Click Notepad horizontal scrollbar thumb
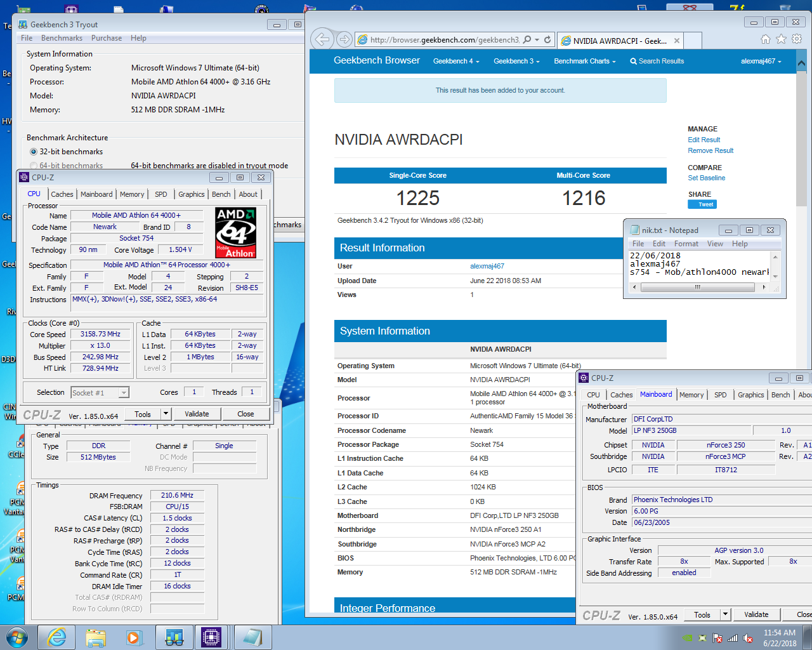Screen dimensions: 812x650 tap(698, 287)
